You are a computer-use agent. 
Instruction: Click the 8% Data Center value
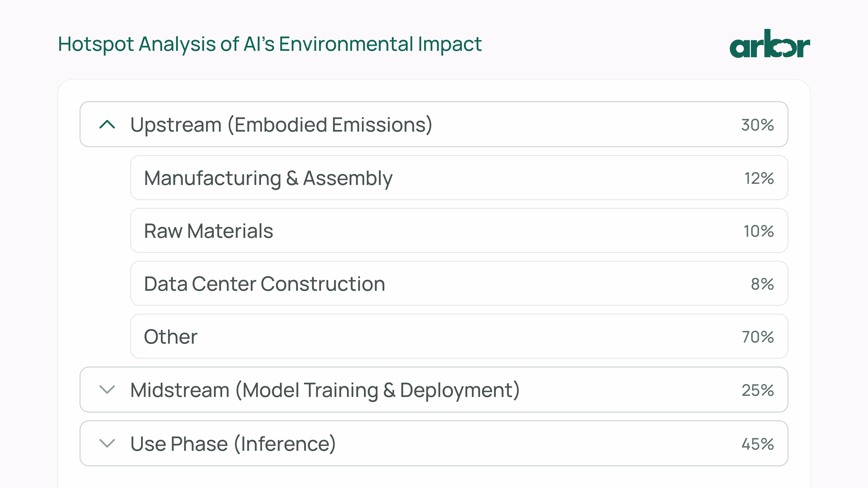(762, 284)
